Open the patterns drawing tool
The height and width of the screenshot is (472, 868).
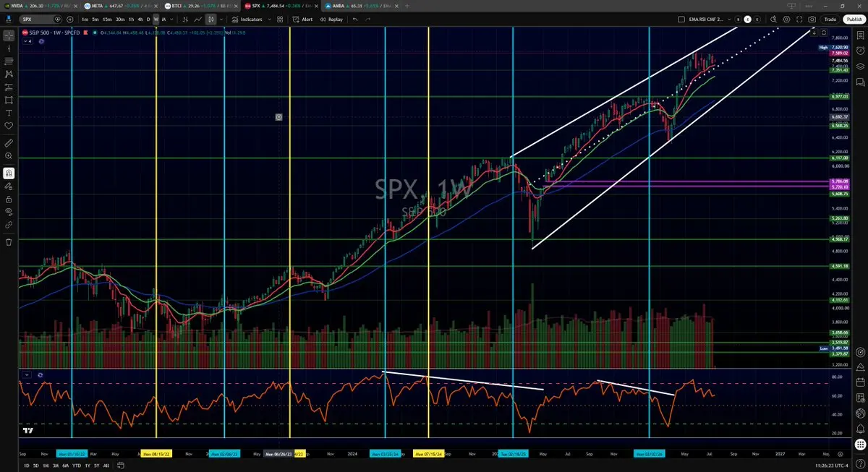point(9,74)
